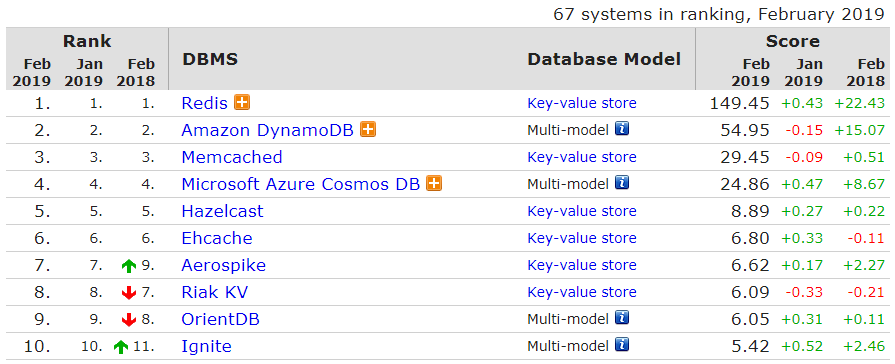Open the Memcached link
This screenshot has height=364, width=895.
(x=232, y=157)
